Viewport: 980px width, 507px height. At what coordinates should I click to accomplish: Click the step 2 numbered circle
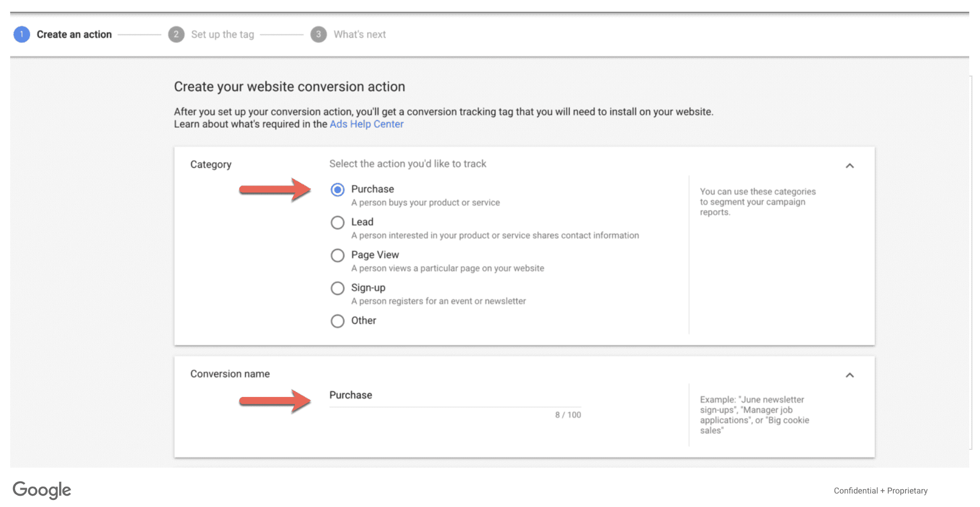point(176,34)
